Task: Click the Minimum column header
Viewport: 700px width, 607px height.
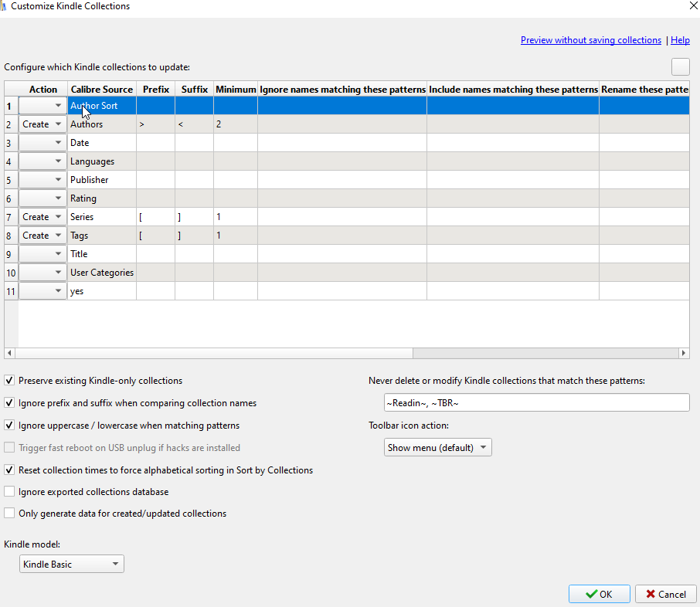Action: point(236,90)
